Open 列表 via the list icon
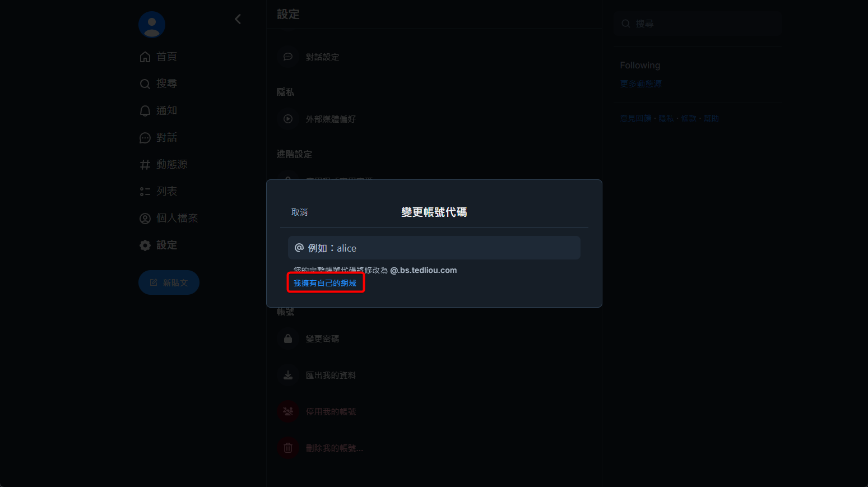This screenshot has width=868, height=487. [x=145, y=191]
